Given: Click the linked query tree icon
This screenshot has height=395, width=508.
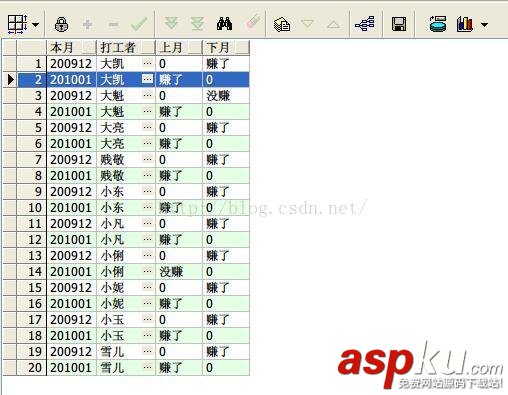Looking at the screenshot, I should pyautogui.click(x=365, y=24).
